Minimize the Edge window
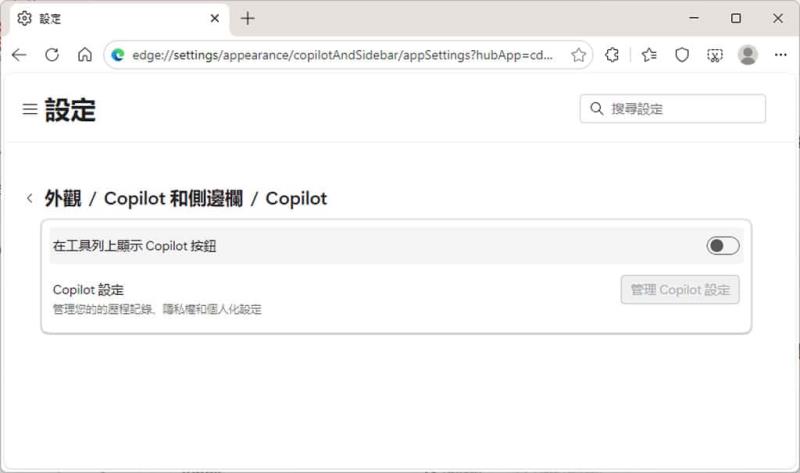The width and height of the screenshot is (800, 473). click(694, 18)
